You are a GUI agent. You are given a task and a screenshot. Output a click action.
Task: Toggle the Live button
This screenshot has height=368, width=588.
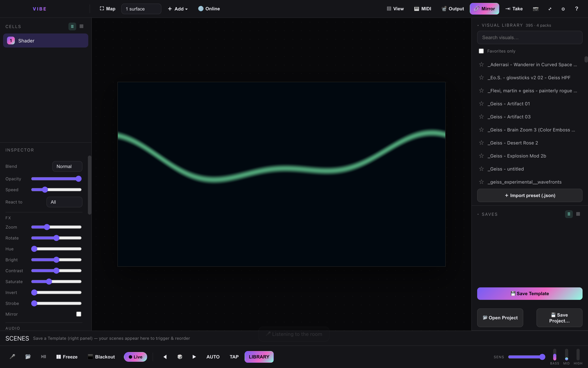point(135,357)
